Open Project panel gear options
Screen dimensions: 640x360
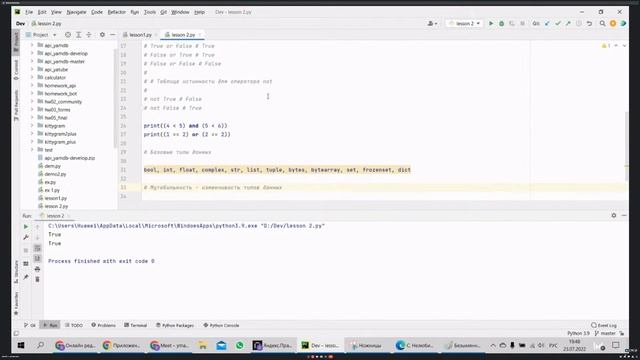[x=102, y=35]
